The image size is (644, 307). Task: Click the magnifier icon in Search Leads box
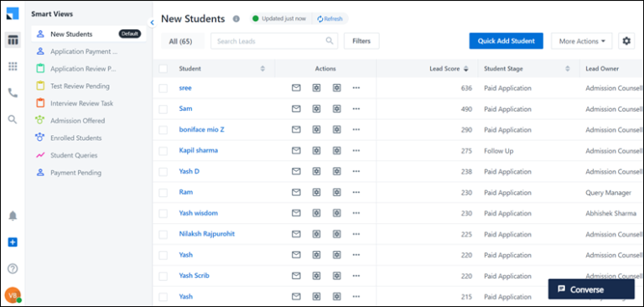(x=330, y=41)
